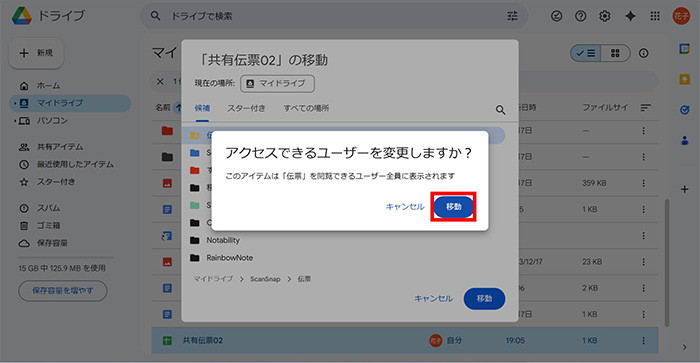Open the 候補 tab in move dialog

point(202,108)
